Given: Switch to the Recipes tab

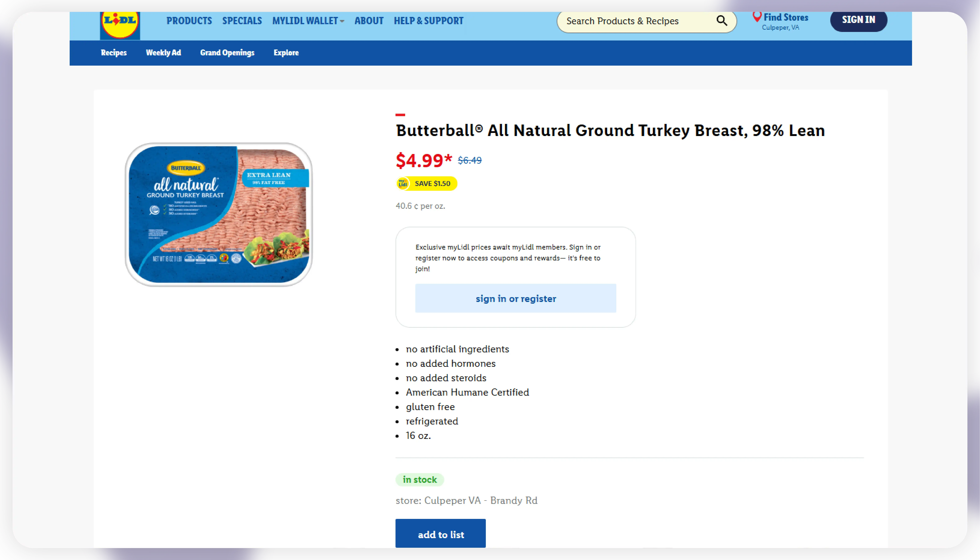Looking at the screenshot, I should pos(114,53).
